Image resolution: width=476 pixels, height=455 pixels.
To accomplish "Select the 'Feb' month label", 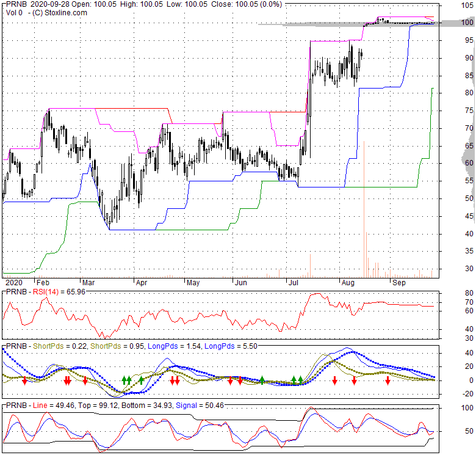I will (x=43, y=283).
